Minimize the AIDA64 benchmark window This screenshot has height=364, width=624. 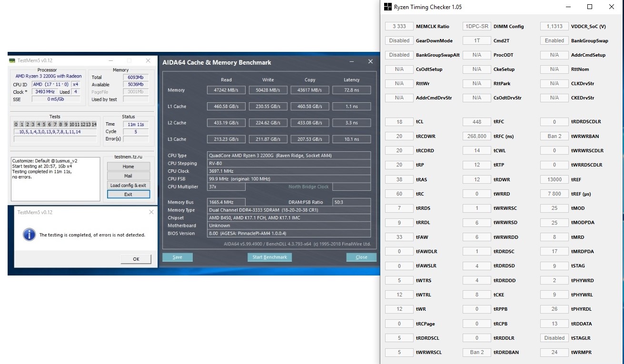pos(353,62)
